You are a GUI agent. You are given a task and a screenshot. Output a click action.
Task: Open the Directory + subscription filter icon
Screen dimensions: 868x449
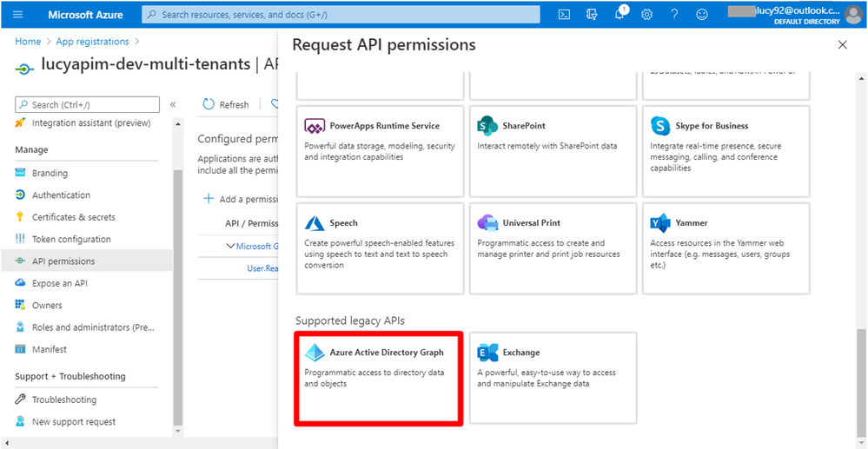591,15
